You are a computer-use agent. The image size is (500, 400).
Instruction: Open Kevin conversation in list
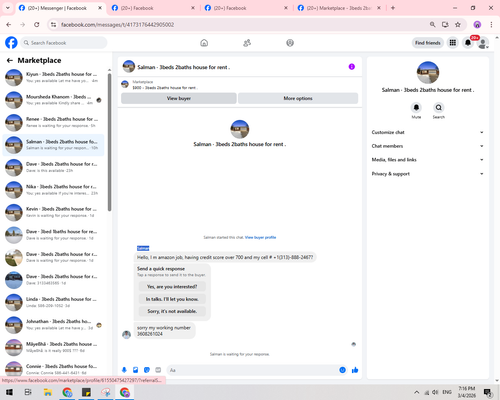click(53, 212)
